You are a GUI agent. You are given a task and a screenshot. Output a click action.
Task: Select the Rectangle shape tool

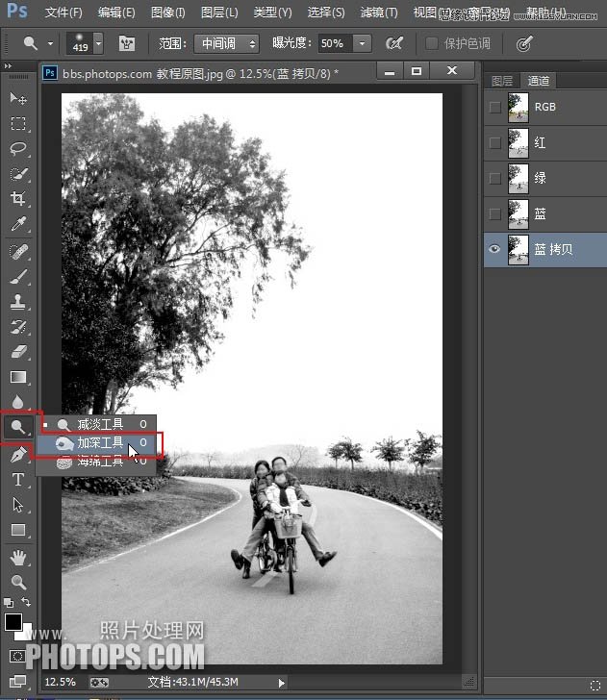[18, 530]
